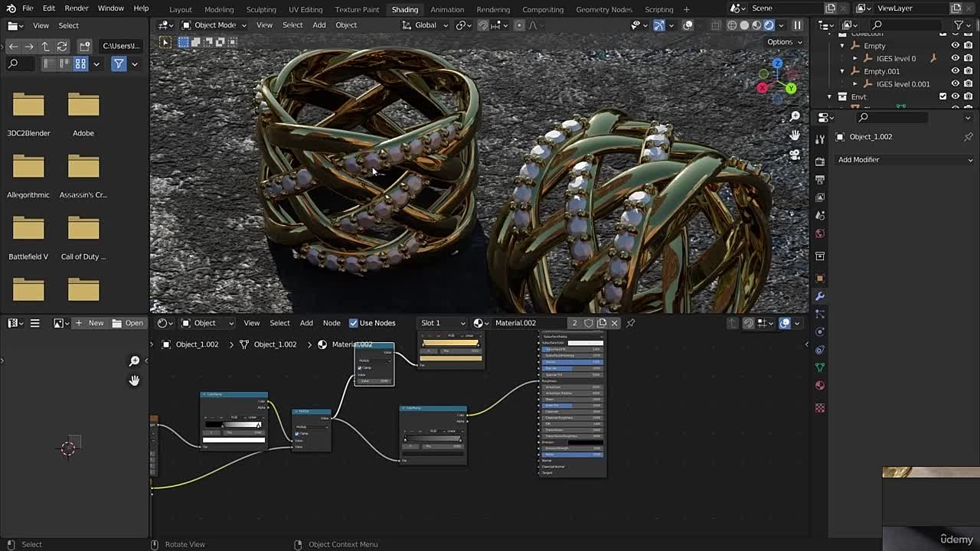Toggle camera view in the viewport
The image size is (980, 551).
pyautogui.click(x=795, y=155)
